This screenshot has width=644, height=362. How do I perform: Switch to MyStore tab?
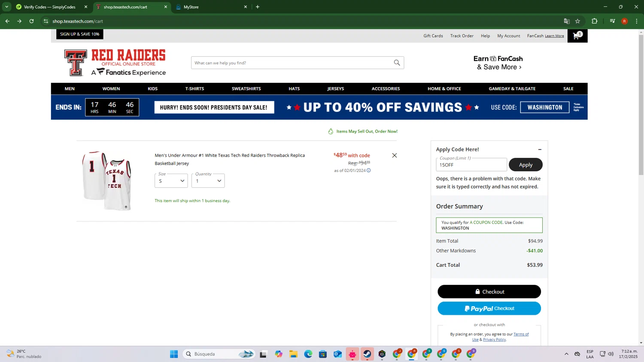211,7
